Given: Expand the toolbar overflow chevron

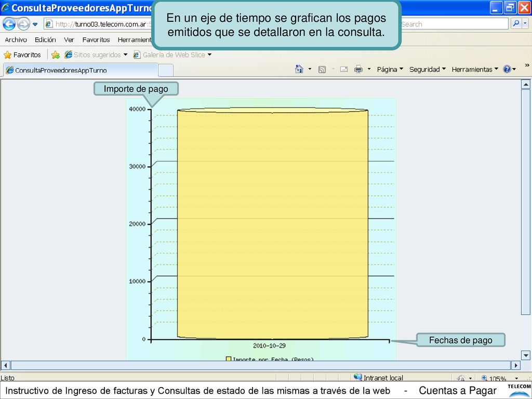Looking at the screenshot, I should click(x=527, y=65).
